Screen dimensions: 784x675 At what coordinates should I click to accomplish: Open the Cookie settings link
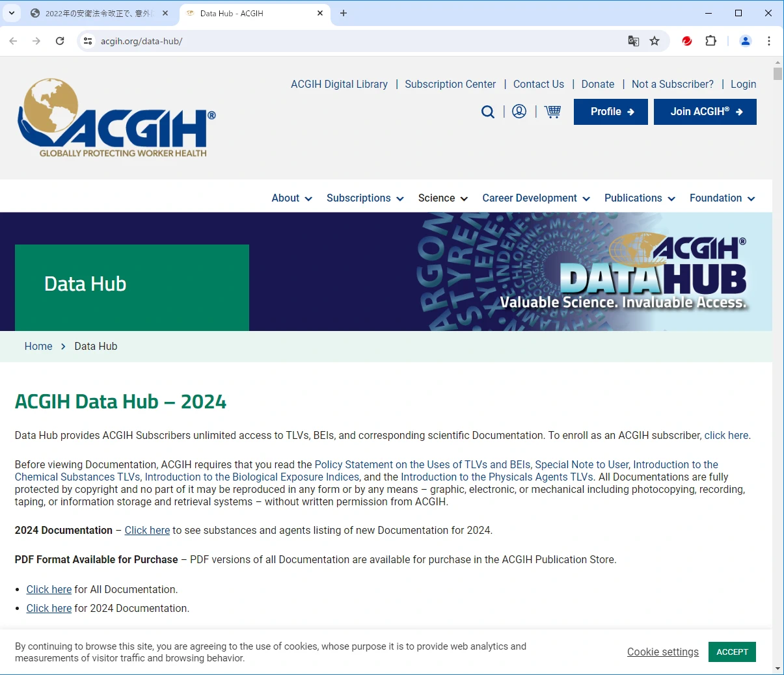[662, 652]
